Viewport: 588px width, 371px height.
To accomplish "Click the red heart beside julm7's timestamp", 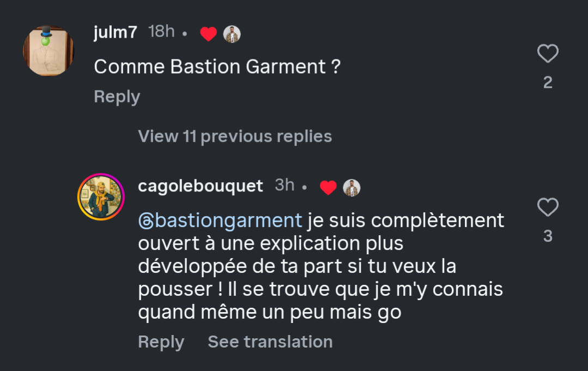I will [208, 34].
